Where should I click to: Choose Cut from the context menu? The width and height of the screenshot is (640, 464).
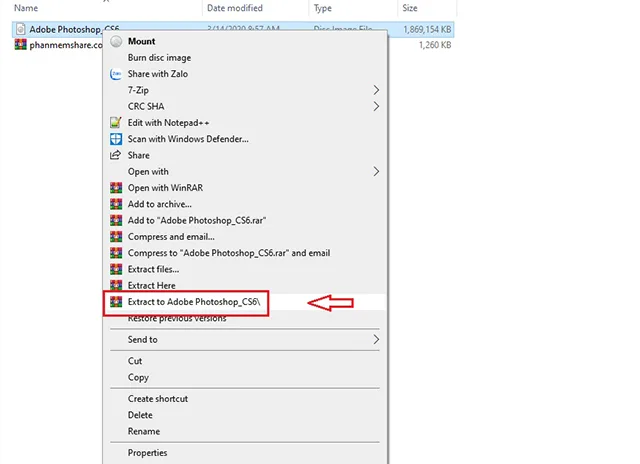pos(135,361)
